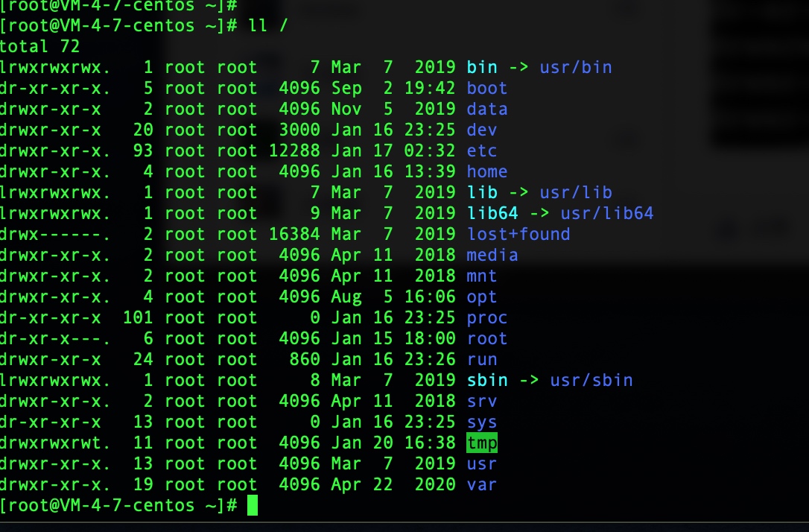Select the 'usr/sbin' link target
Viewport: 809px width, 532px height.
point(591,380)
